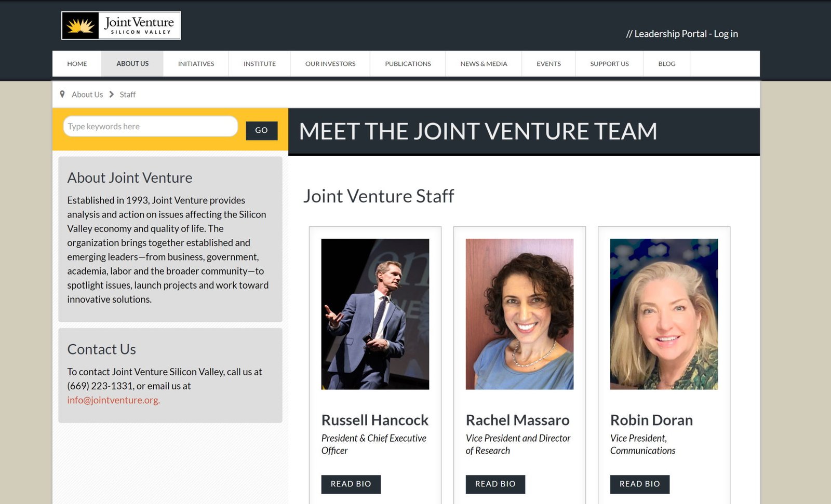Select the Support Us menu item
Image resolution: width=831 pixels, height=504 pixels.
609,64
